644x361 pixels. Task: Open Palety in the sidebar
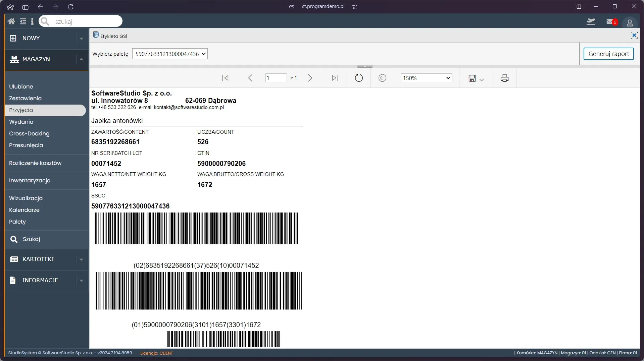17,222
